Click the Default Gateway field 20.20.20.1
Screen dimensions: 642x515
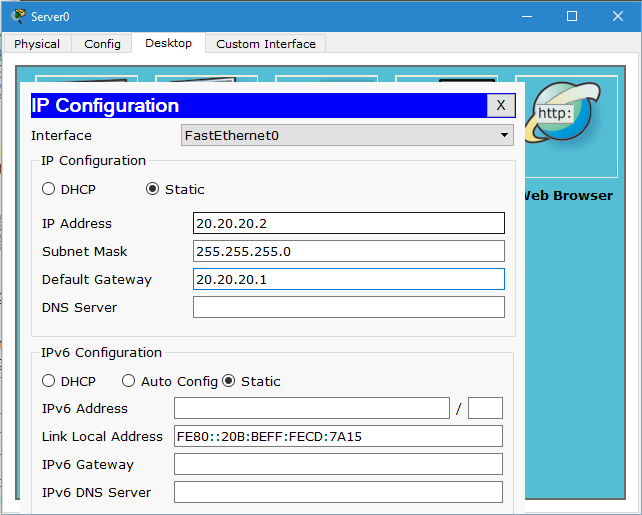349,279
